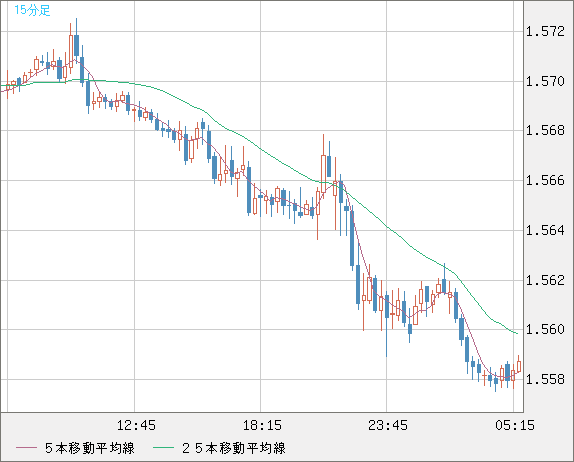Click the green 25-bar moving average legend line
Viewport: 574px width, 462px height.
(x=163, y=448)
